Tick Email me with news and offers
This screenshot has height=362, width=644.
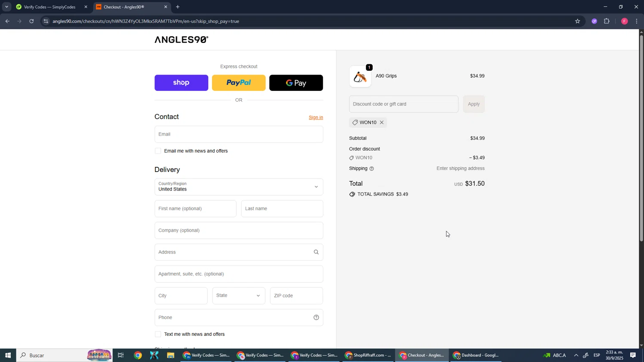[158, 151]
